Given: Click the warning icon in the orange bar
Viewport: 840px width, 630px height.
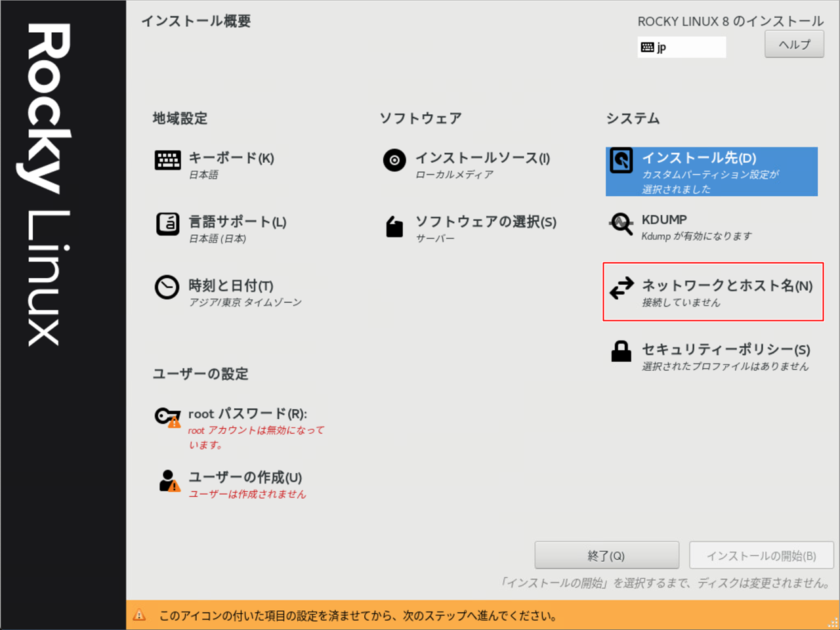Looking at the screenshot, I should (140, 615).
